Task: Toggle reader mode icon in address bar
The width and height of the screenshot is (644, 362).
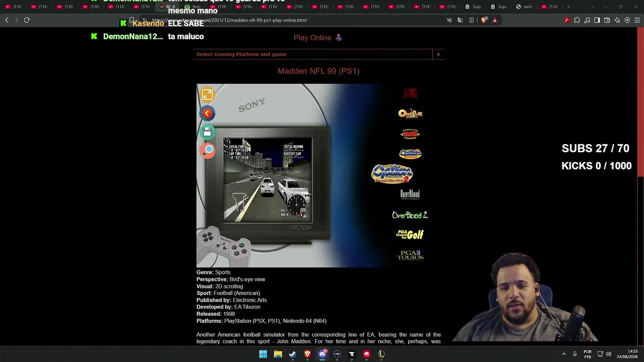Action: [471, 20]
